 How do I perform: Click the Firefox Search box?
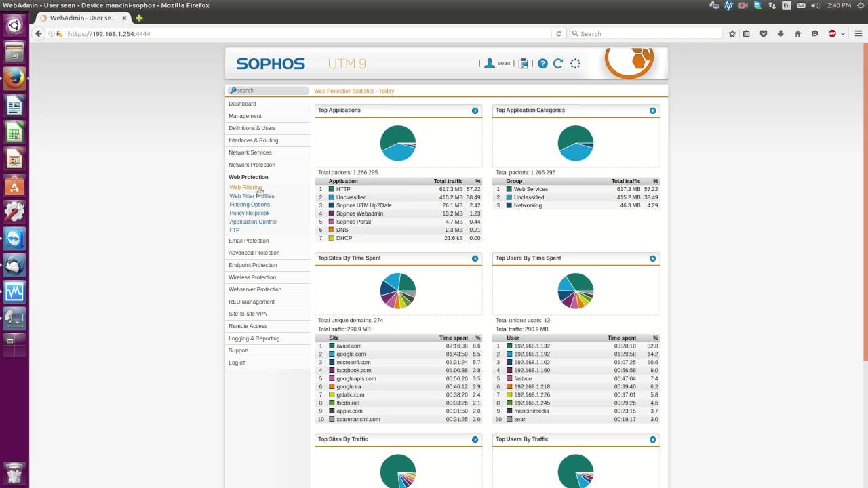(x=646, y=33)
